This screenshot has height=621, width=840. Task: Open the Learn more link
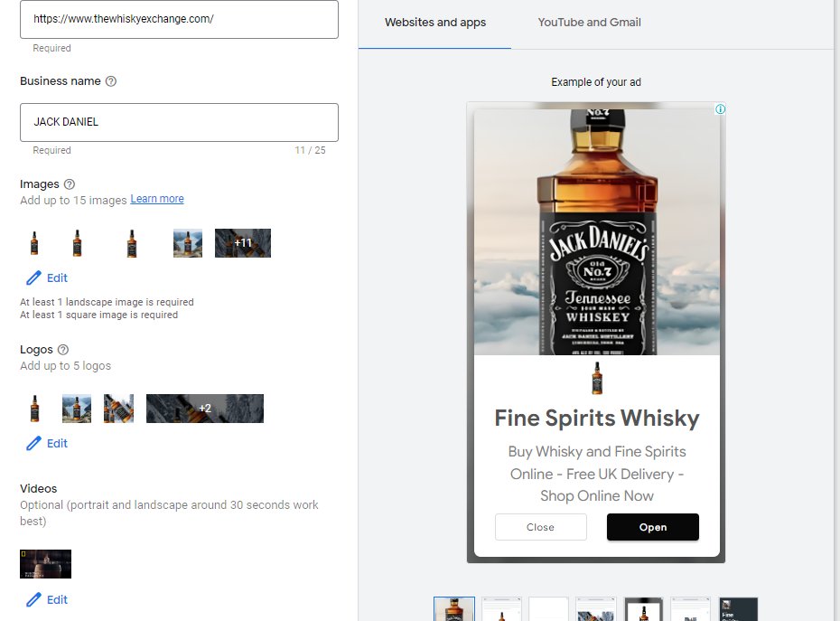157,199
